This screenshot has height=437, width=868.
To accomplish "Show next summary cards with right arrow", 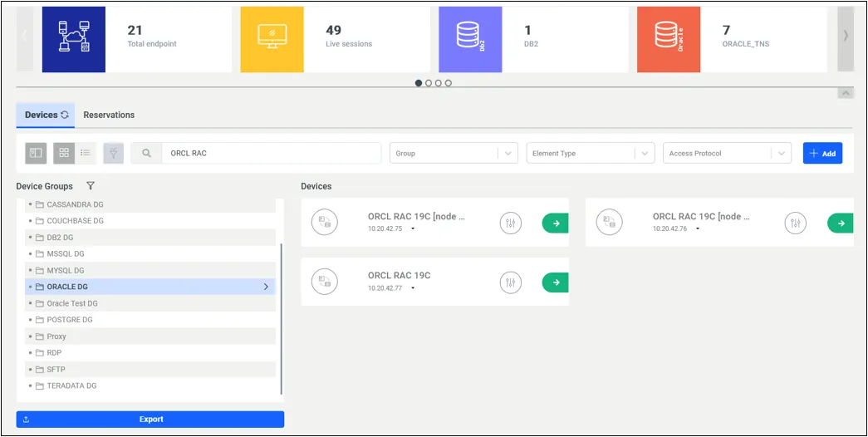I will pos(846,37).
